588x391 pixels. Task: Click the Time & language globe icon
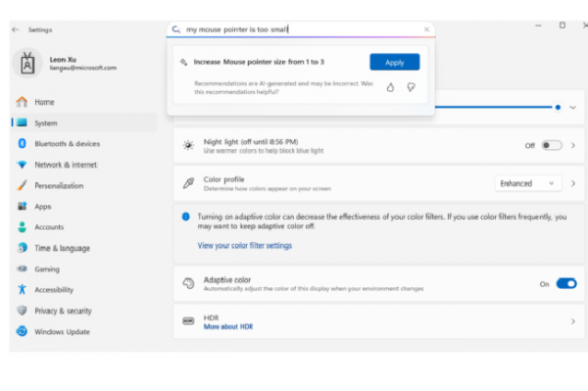tap(22, 247)
